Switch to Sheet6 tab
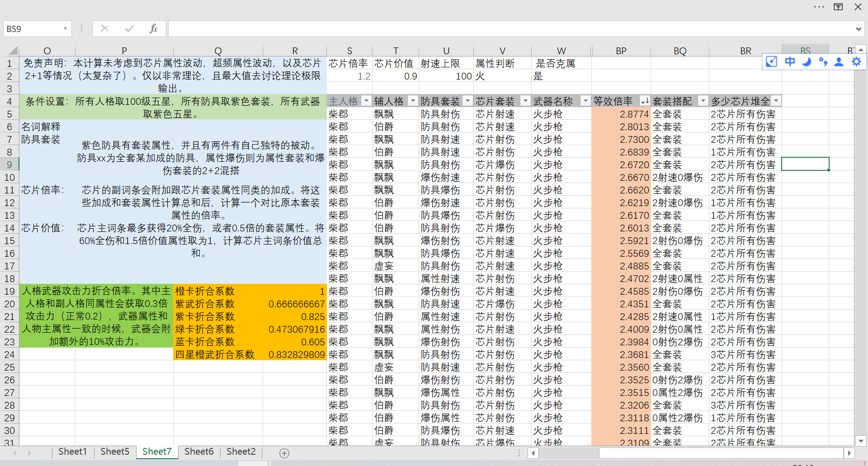Viewport: 868px width, 466px height. pyautogui.click(x=199, y=452)
